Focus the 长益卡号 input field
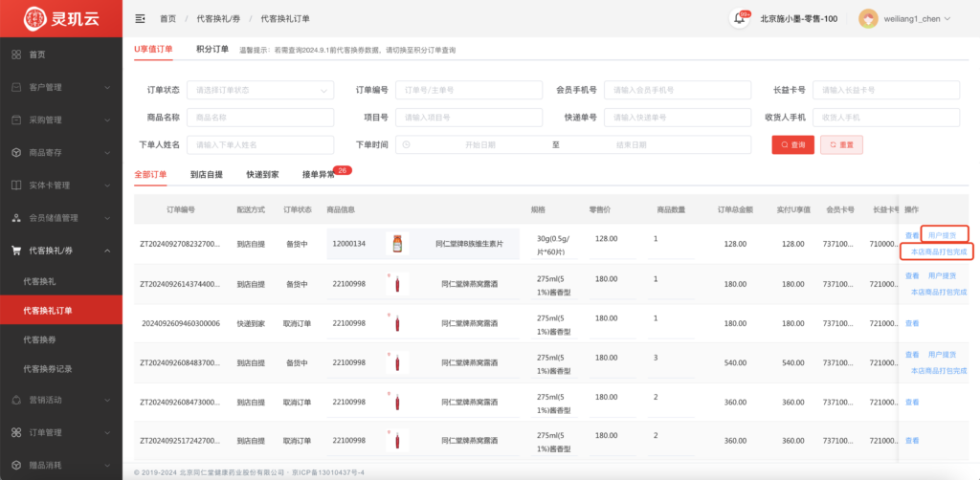Image resolution: width=980 pixels, height=480 pixels. [x=886, y=91]
